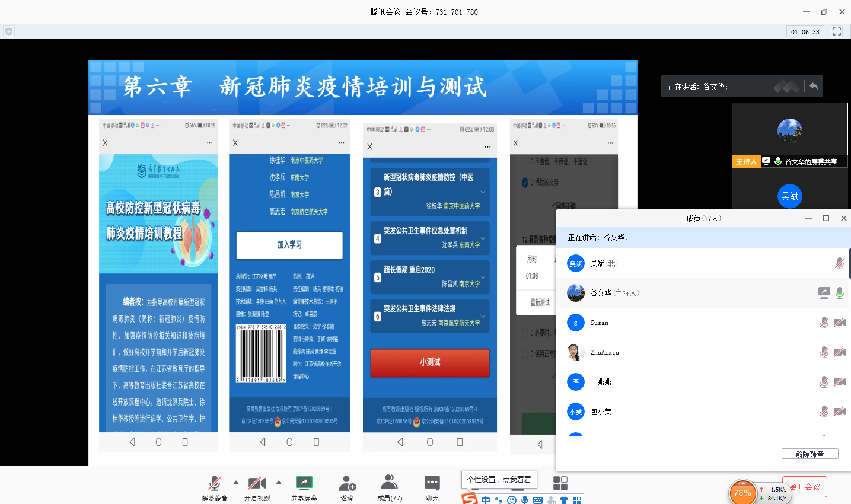Screen dimensions: 851x504
Task: Click the 邀请 invite icon
Action: (346, 483)
